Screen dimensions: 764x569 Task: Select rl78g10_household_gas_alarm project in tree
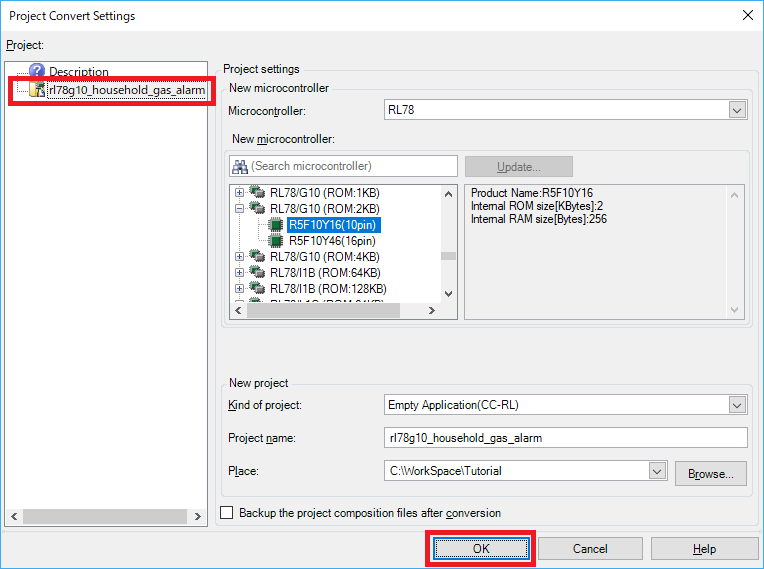[127, 90]
